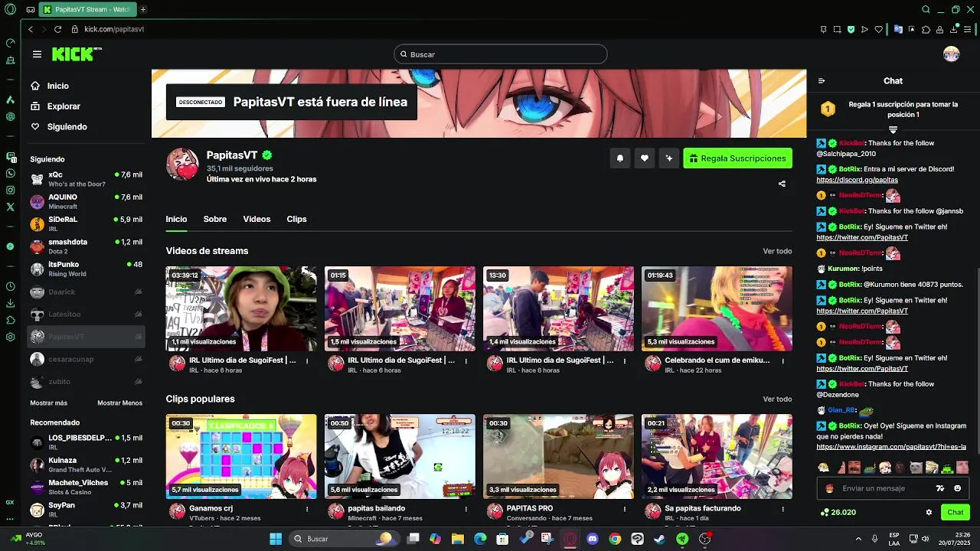Open ChatGPT from Opera sidebar

[x=10, y=116]
